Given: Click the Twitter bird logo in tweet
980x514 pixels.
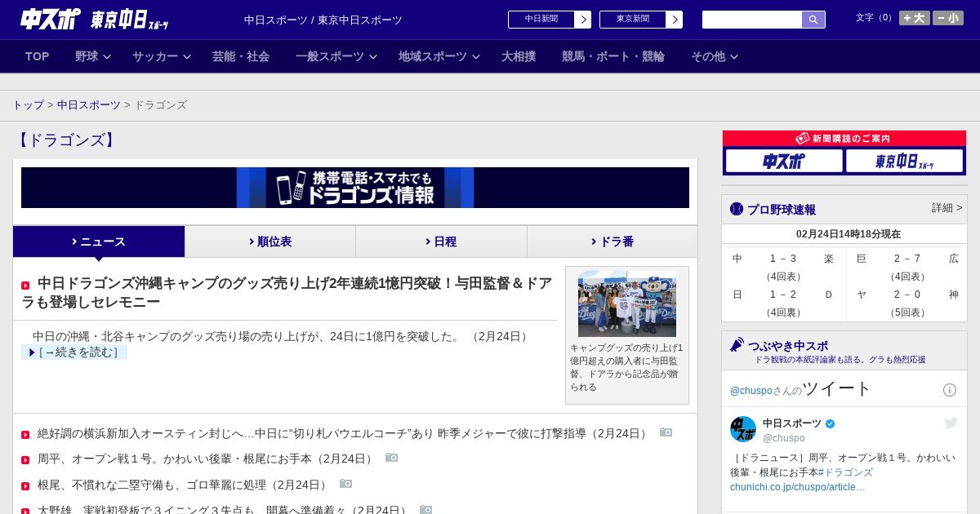Looking at the screenshot, I should (951, 423).
